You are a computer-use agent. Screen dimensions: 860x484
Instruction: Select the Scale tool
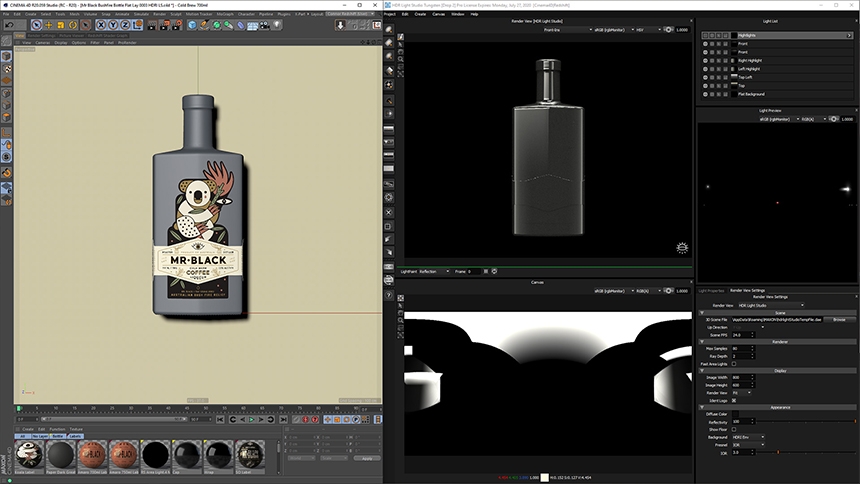coord(61,25)
